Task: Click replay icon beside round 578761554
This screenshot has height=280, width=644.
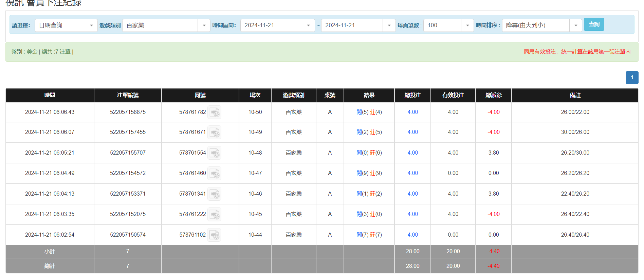Action: click(214, 153)
